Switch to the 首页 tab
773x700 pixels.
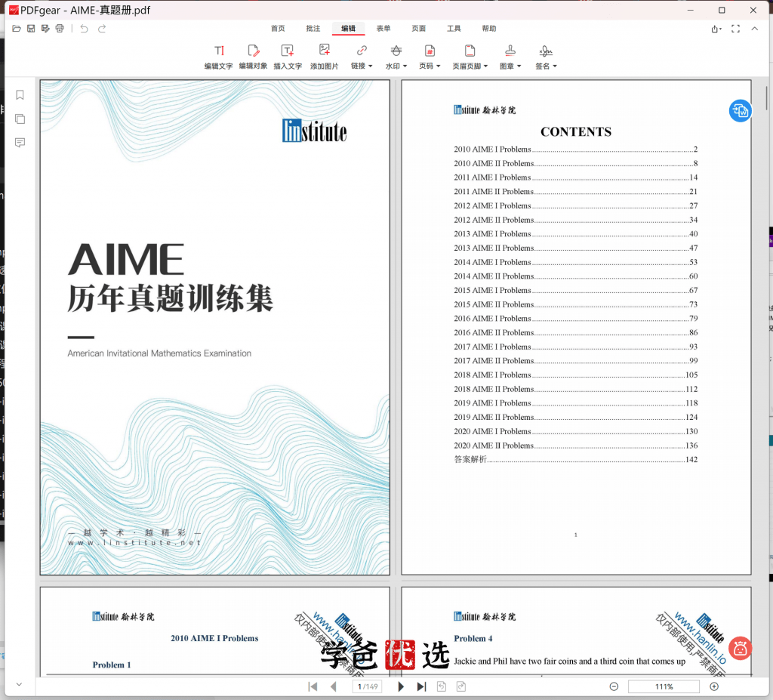pyautogui.click(x=278, y=29)
